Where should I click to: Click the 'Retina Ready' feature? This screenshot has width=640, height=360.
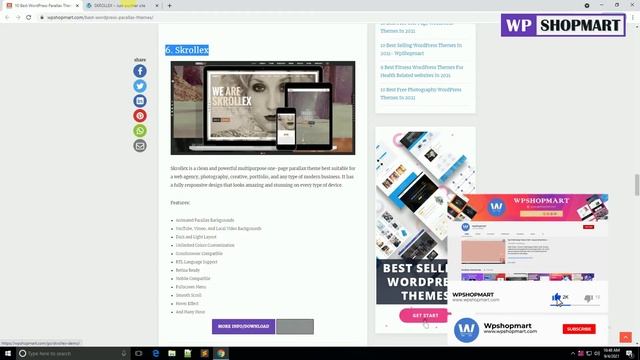point(188,270)
